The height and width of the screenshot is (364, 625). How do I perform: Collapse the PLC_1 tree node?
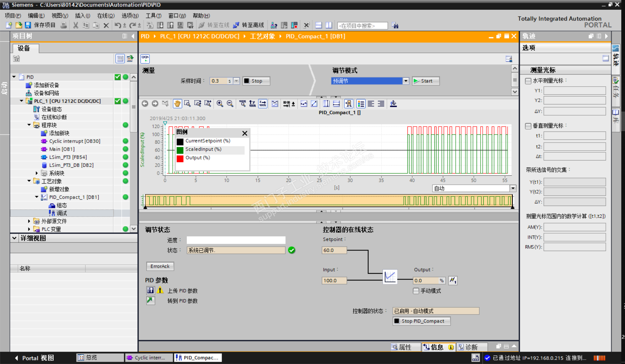pyautogui.click(x=22, y=101)
